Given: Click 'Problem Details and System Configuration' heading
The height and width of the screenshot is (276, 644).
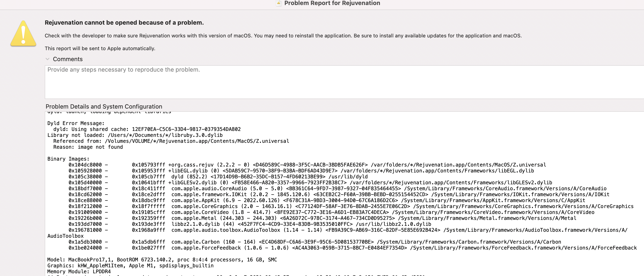Looking at the screenshot, I should point(104,106).
